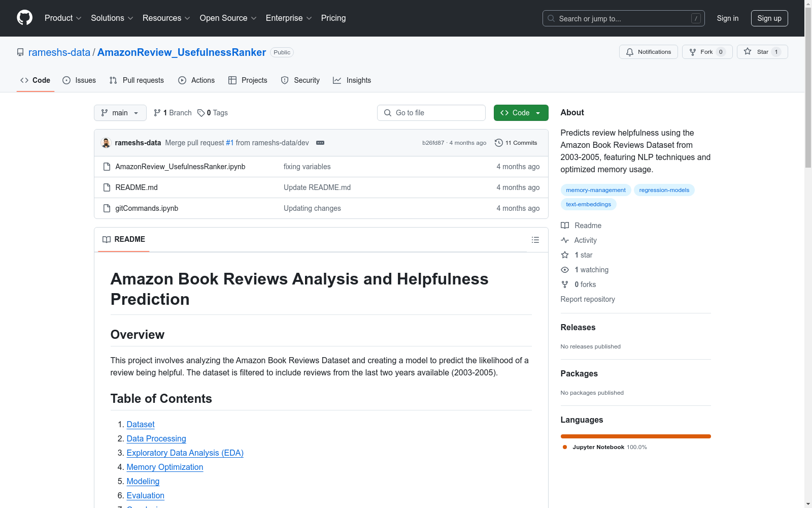Click the tag icon next to 0 Tags
812x508 pixels.
(200, 112)
